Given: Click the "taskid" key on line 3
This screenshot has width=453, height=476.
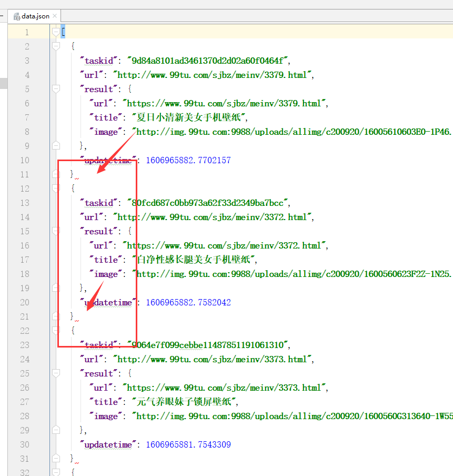Looking at the screenshot, I should (98, 61).
